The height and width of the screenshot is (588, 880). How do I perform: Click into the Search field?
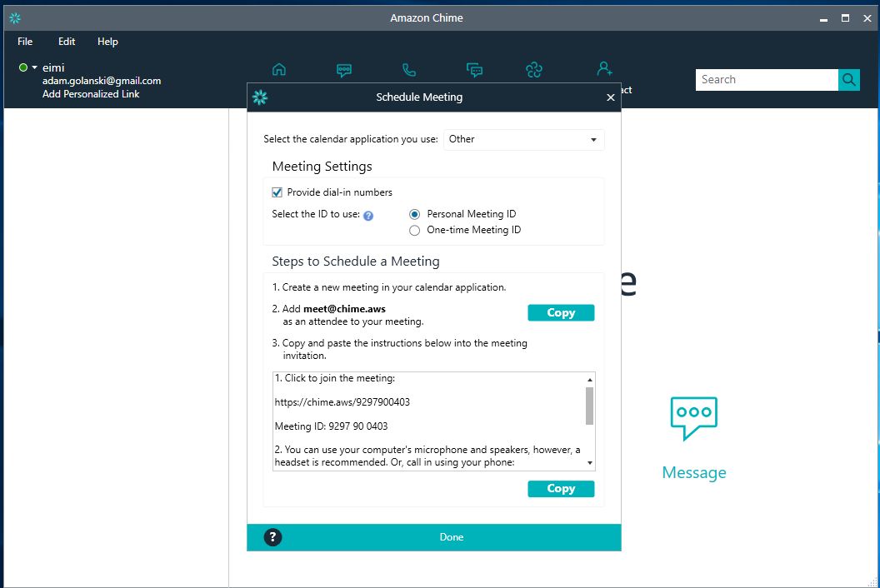[x=767, y=80]
